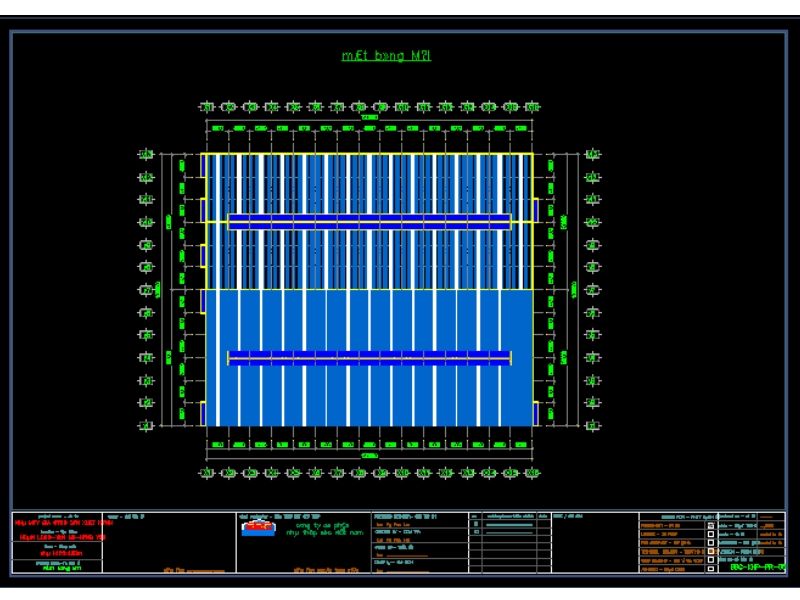Toggle the checked top checkbox in the title block
Viewport: 800px width, 600px height.
coord(711,524)
